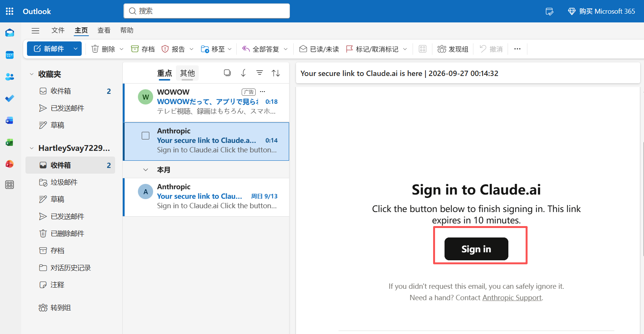Switch to the 其他 inbox tab
Screen dimensions: 644x334
pos(187,73)
